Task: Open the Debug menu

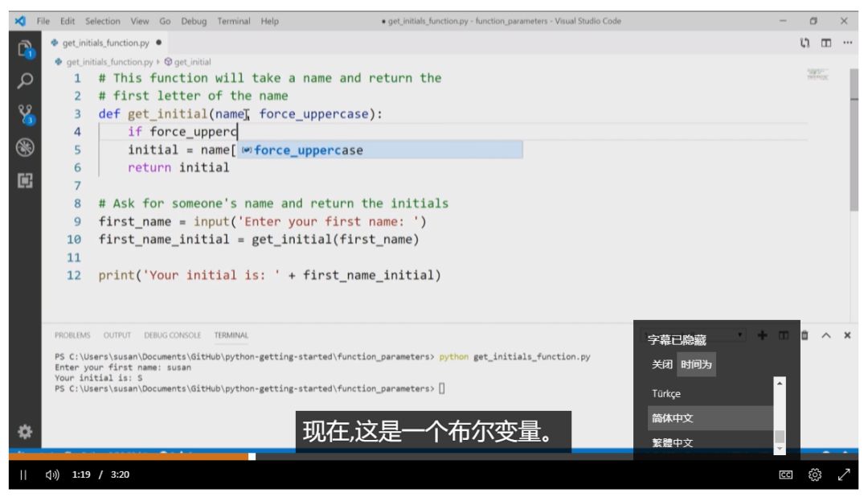Action: [194, 21]
